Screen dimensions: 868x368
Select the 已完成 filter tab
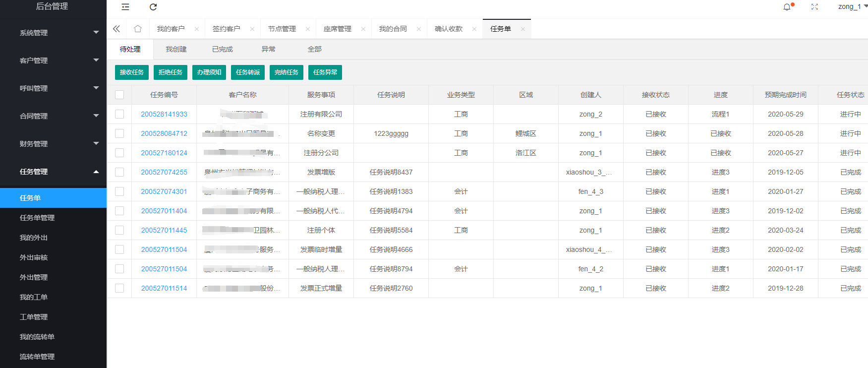(222, 49)
